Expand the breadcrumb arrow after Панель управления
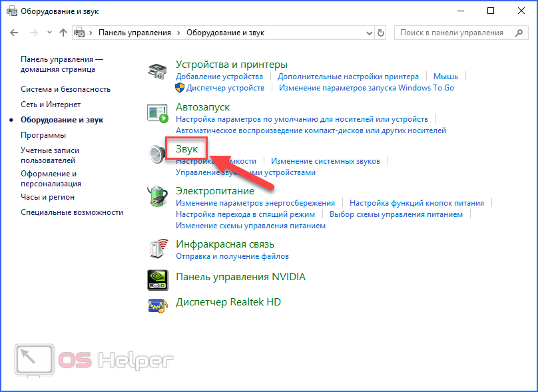This screenshot has height=392, width=538. point(178,33)
